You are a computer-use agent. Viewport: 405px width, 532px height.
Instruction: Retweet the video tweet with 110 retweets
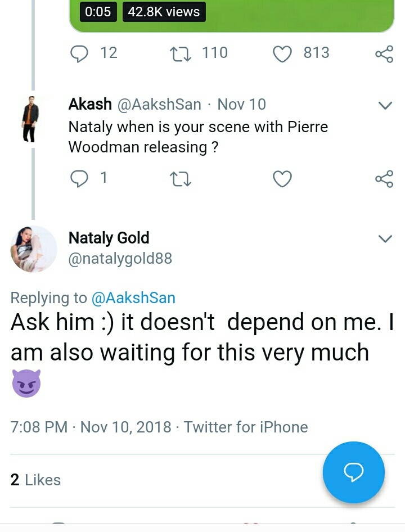pos(180,53)
